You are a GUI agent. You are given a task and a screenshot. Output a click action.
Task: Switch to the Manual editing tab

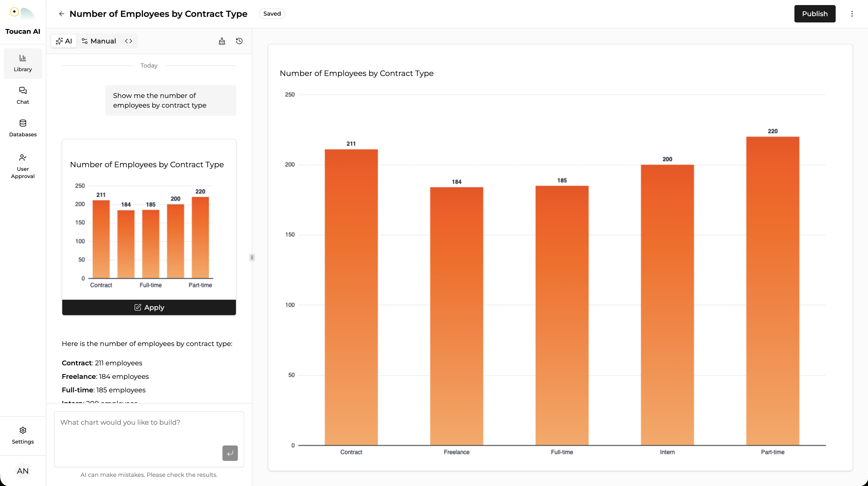[99, 41]
